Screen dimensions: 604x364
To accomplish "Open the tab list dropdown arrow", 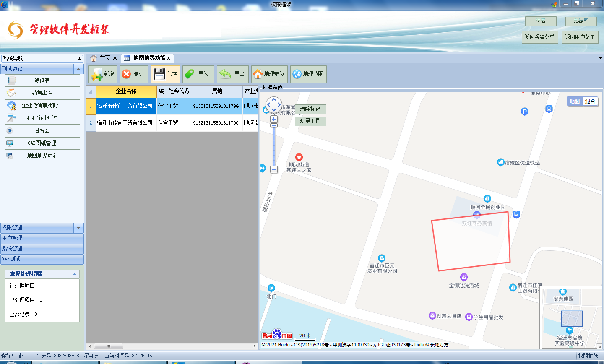I will point(601,58).
